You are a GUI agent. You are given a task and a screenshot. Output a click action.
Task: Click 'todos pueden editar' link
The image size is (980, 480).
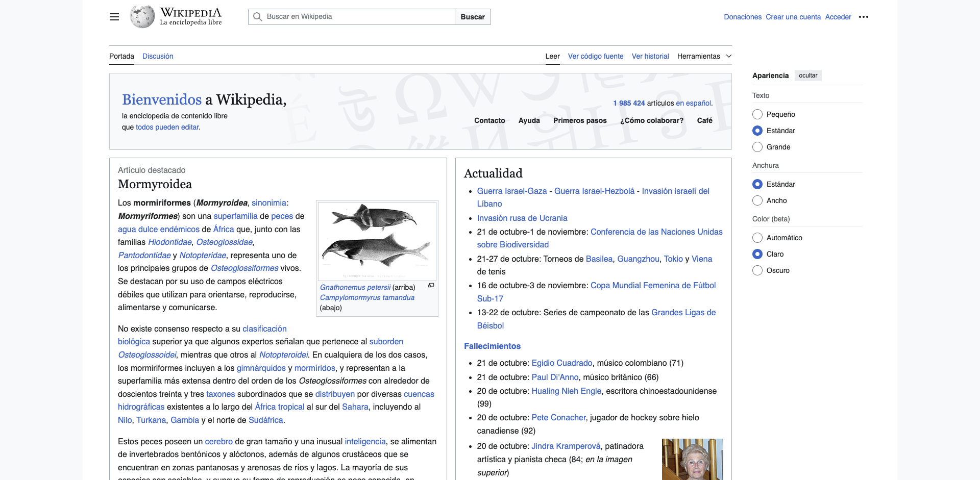click(167, 127)
